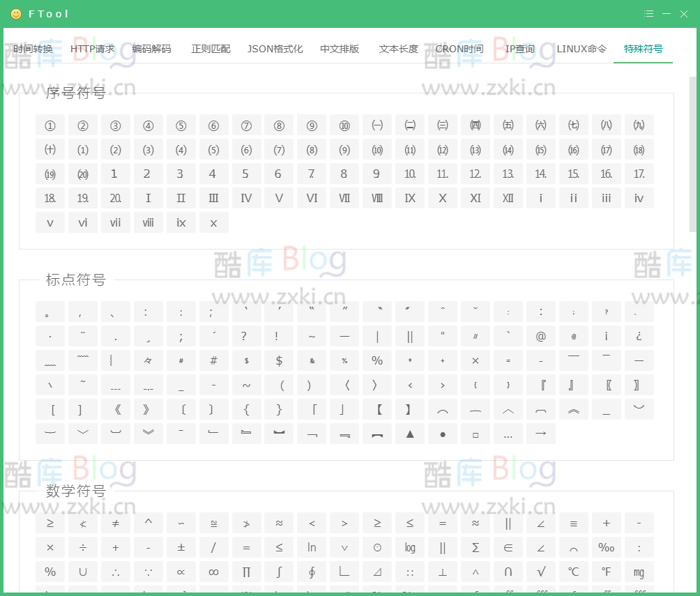Screen dimensions: 700x596
Task: Switch to the 时间转换 tab
Action: [31, 49]
